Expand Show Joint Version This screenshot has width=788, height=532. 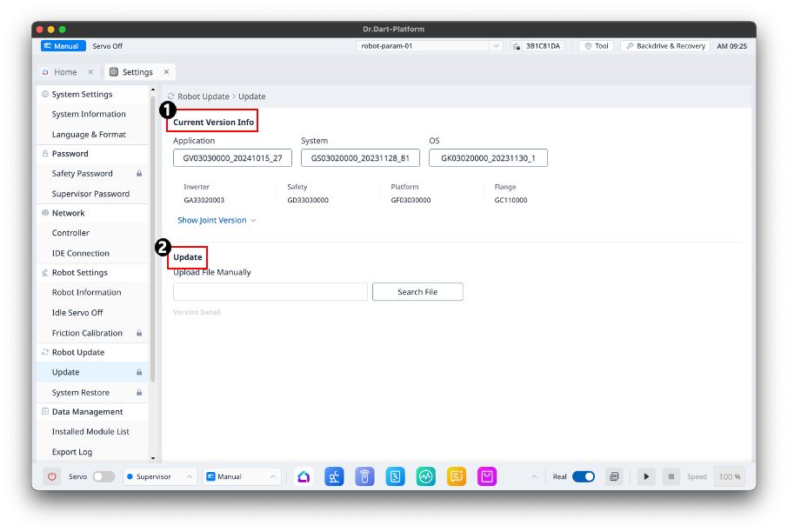point(217,221)
